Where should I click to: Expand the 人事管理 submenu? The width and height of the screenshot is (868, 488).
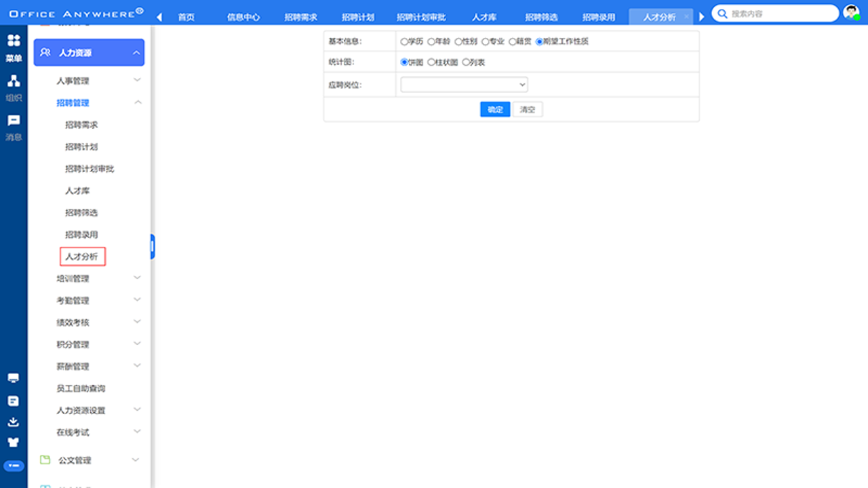[137, 80]
